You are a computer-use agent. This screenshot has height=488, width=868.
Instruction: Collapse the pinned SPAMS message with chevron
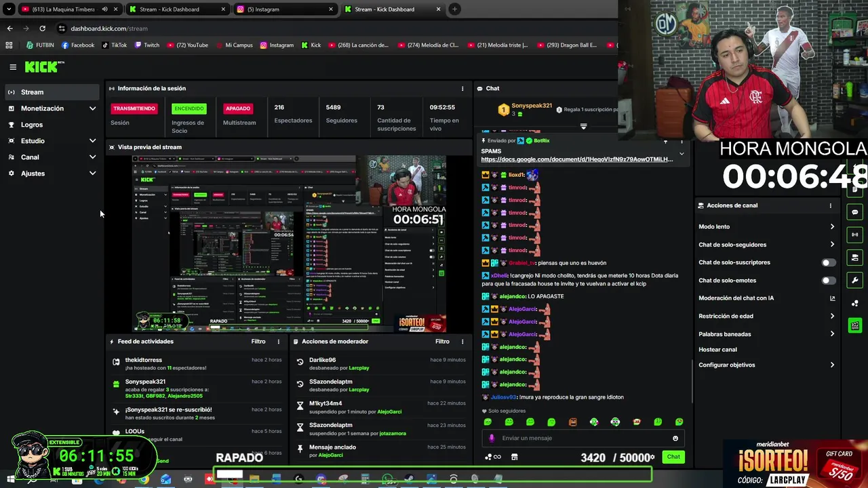(x=682, y=154)
